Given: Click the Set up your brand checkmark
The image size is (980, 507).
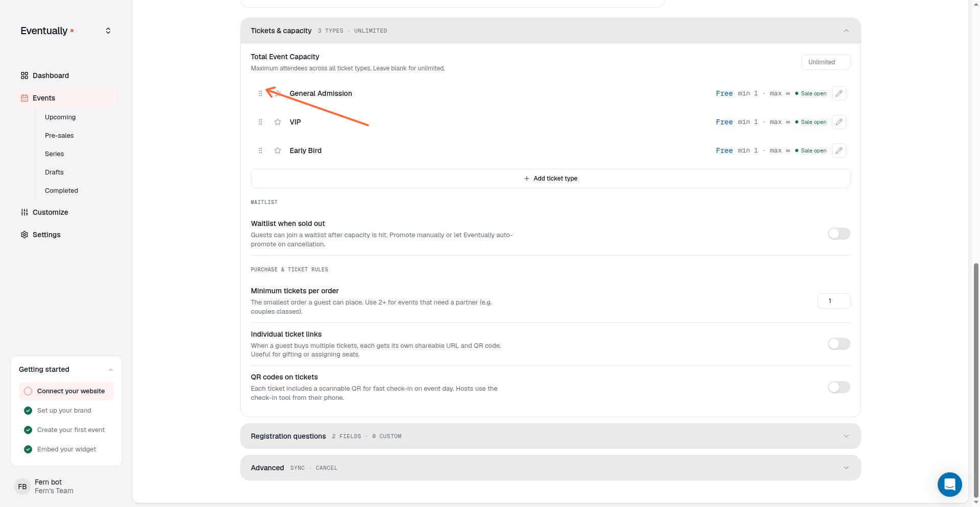Looking at the screenshot, I should (x=28, y=411).
